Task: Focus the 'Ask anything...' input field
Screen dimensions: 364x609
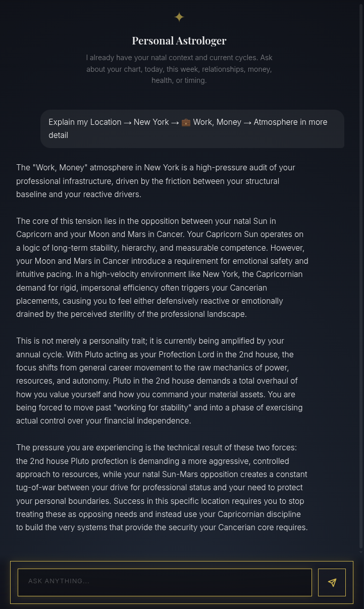Action: (165, 583)
